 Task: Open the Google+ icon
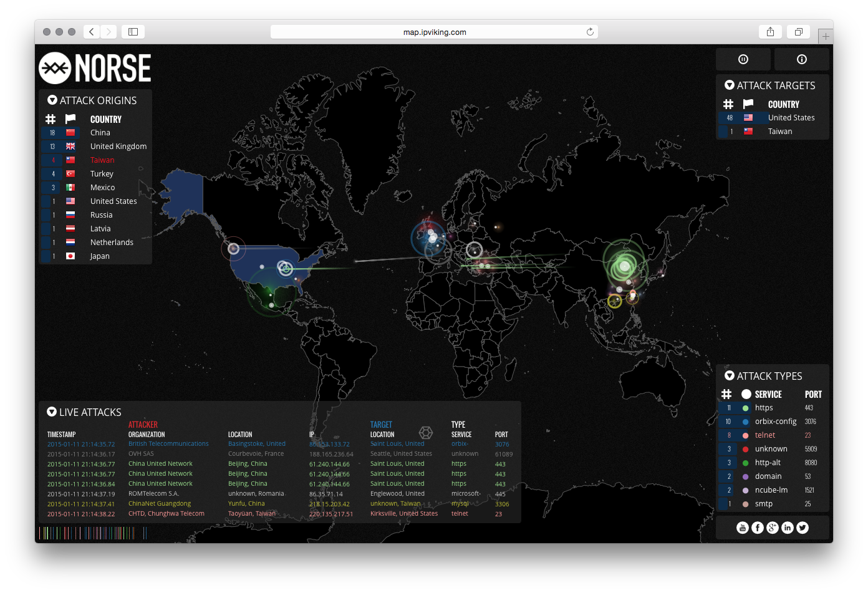[772, 527]
